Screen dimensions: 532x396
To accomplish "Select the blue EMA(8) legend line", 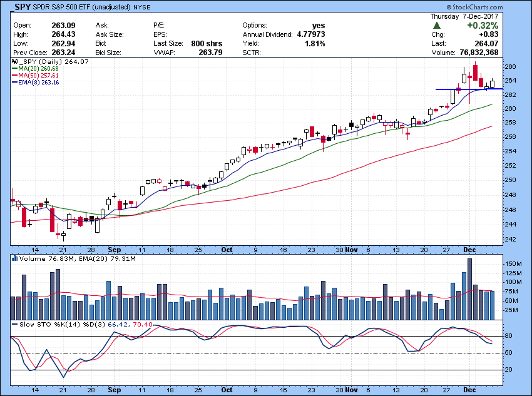I will click(x=14, y=83).
